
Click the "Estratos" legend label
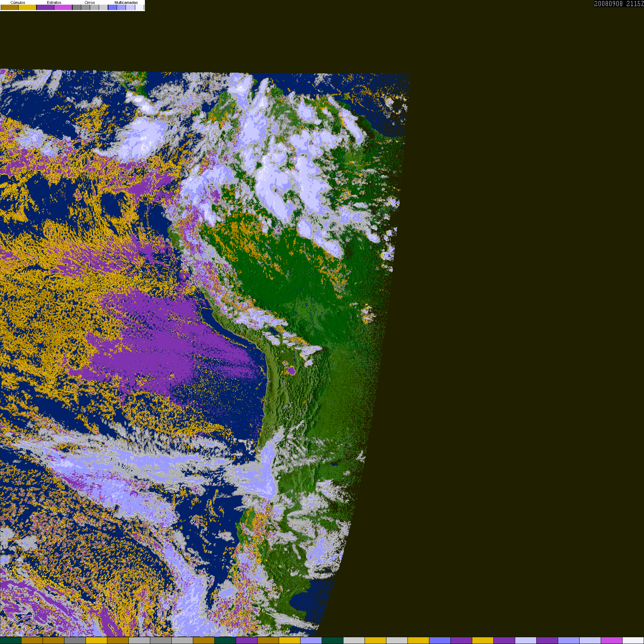point(54,3)
